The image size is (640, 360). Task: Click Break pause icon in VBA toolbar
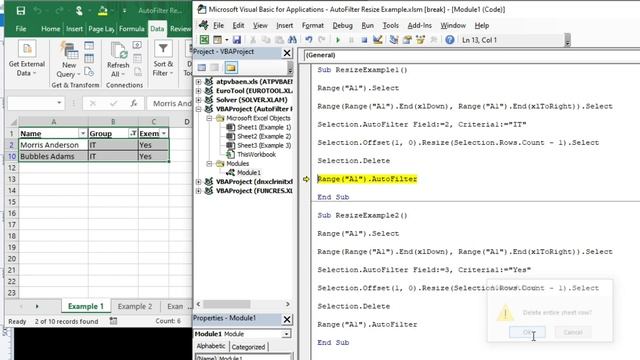coord(351,40)
